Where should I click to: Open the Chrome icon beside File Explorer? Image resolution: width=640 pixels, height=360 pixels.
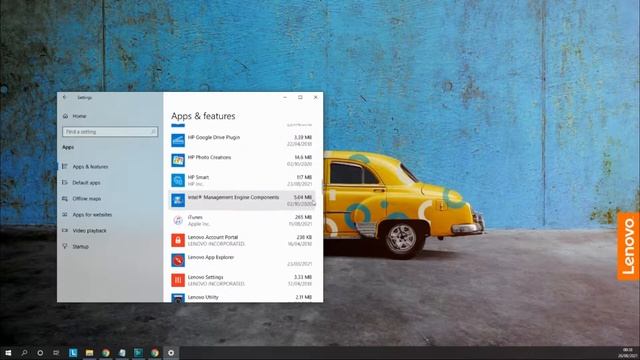[x=106, y=353]
